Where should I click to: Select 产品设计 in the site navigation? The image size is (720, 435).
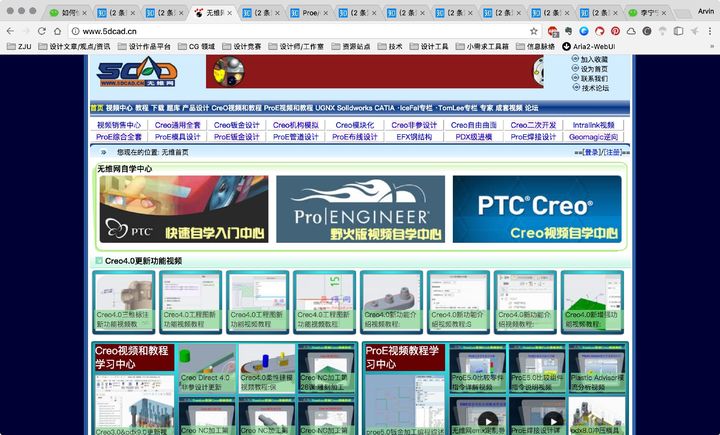(x=196, y=108)
